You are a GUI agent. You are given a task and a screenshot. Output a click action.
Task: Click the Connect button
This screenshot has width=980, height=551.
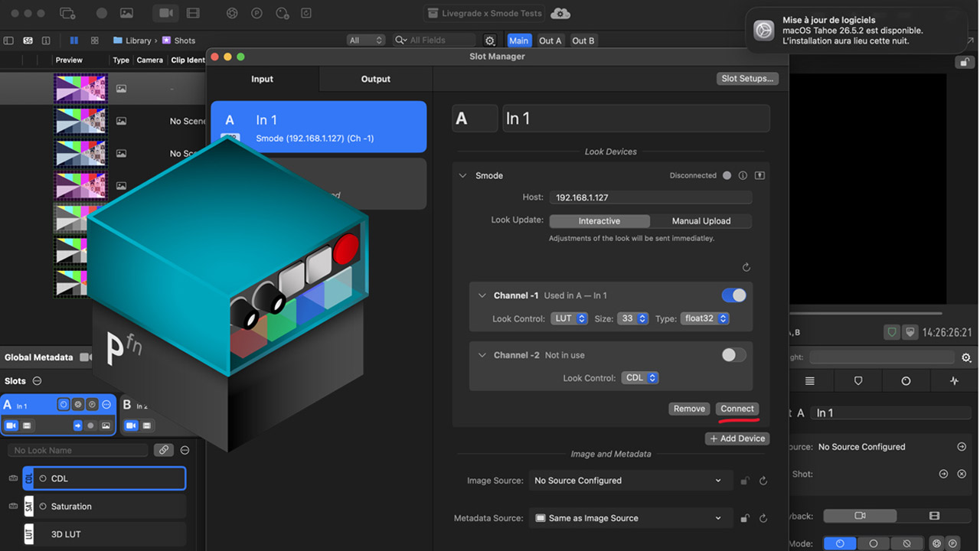point(737,409)
